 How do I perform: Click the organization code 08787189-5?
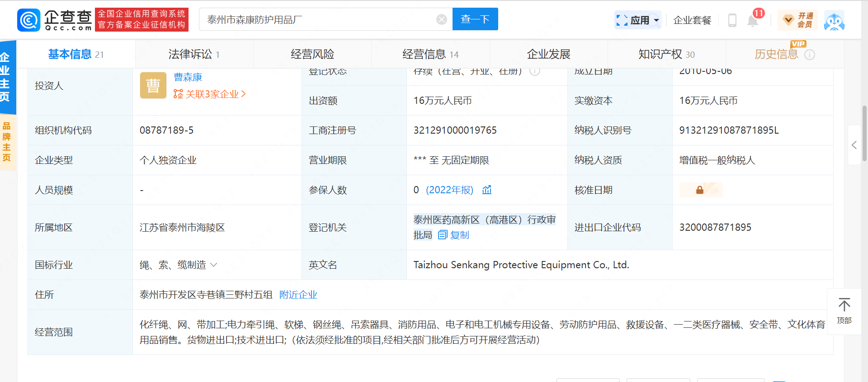tap(166, 130)
